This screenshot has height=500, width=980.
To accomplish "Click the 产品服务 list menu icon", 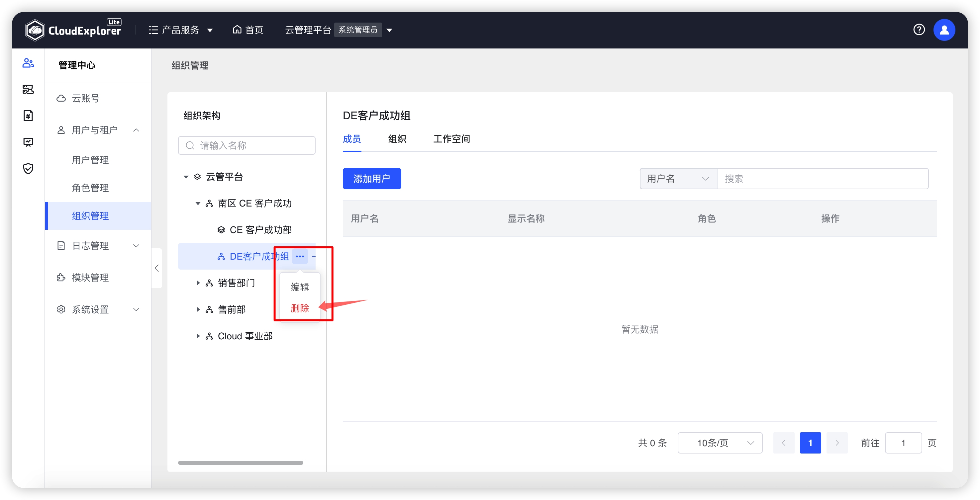I will coord(153,30).
